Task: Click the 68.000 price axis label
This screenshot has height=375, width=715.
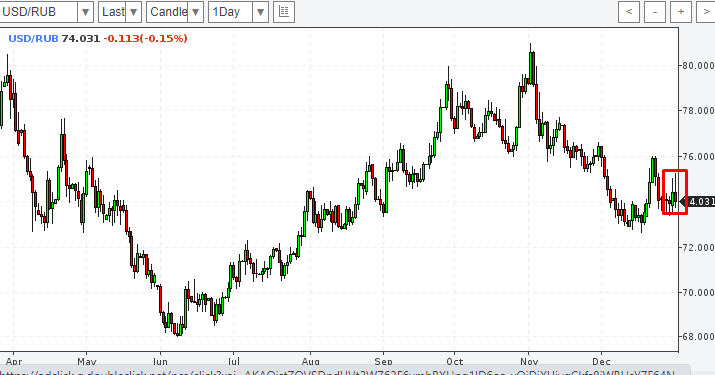Action: 698,337
